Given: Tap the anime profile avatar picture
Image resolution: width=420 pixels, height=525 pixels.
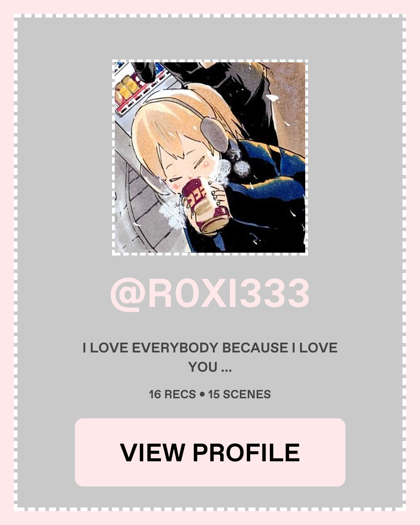Looking at the screenshot, I should pos(210,157).
